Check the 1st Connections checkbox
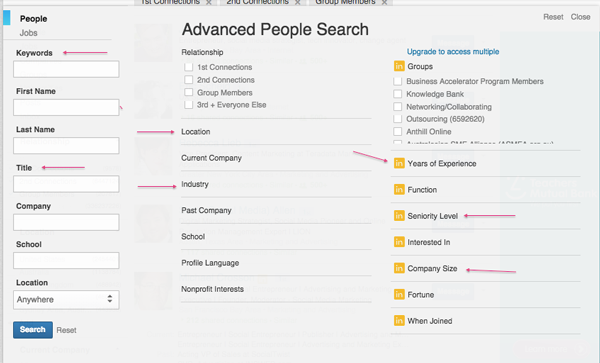Screen dimensions: 600x363 (188, 67)
